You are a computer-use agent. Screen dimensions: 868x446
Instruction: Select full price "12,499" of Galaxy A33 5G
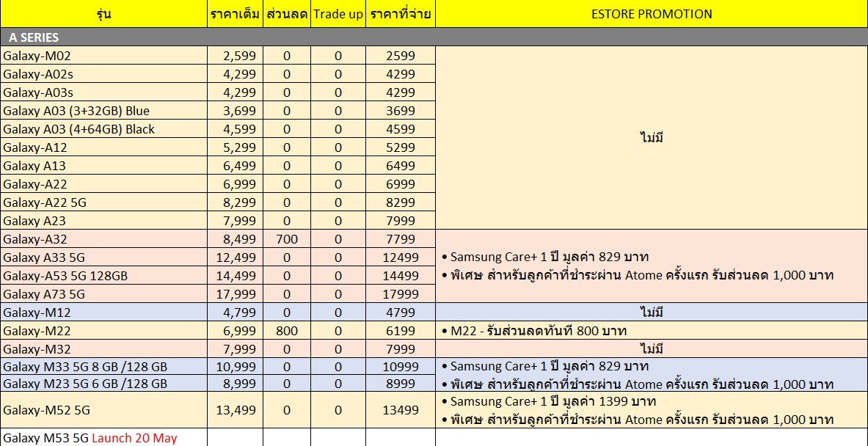pos(236,257)
